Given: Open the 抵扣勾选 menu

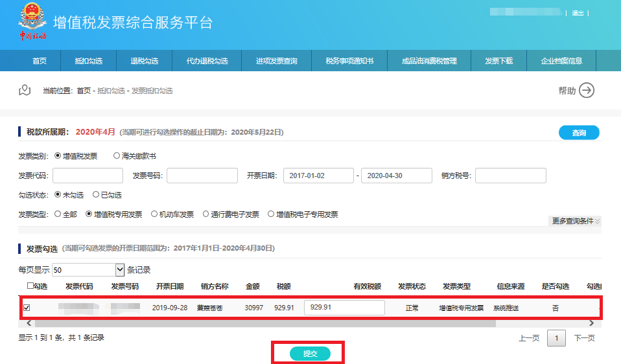Looking at the screenshot, I should 88,61.
